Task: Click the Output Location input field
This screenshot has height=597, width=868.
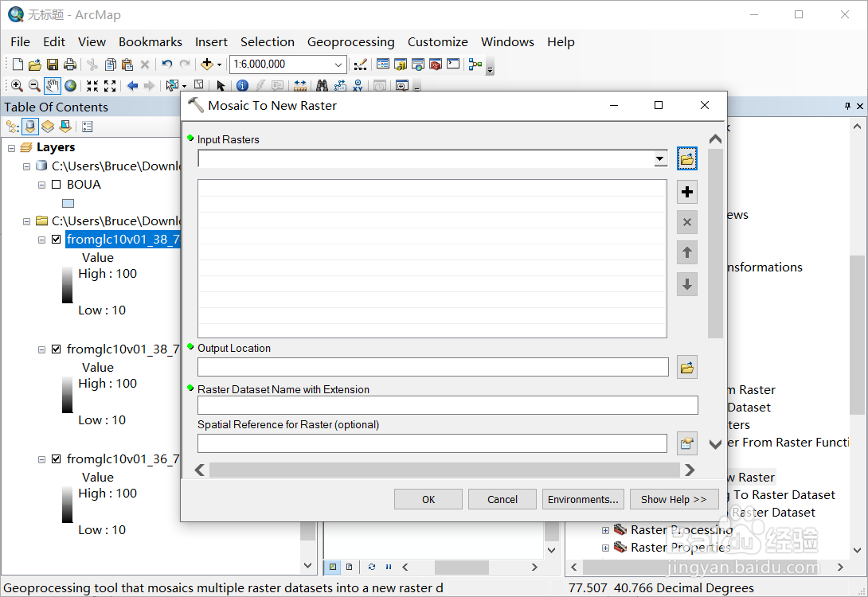Action: [433, 367]
